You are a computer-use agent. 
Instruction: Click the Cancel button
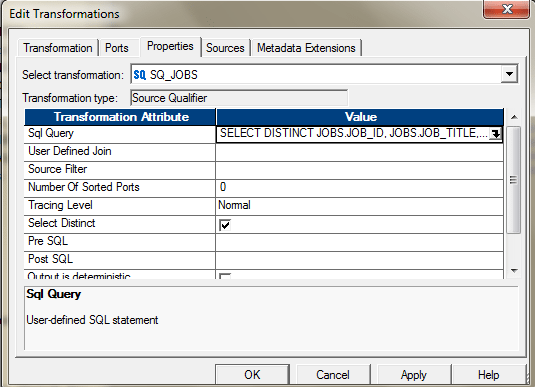[x=333, y=375]
